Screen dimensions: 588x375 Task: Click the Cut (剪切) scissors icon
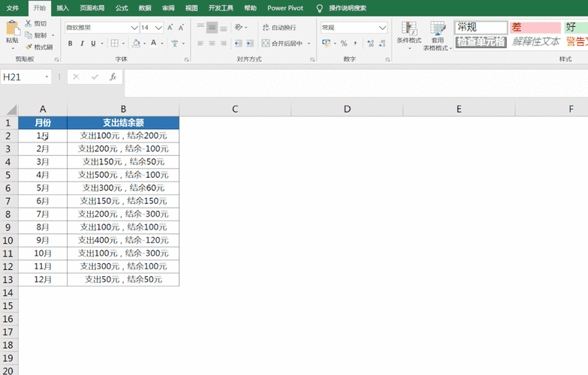click(x=28, y=23)
